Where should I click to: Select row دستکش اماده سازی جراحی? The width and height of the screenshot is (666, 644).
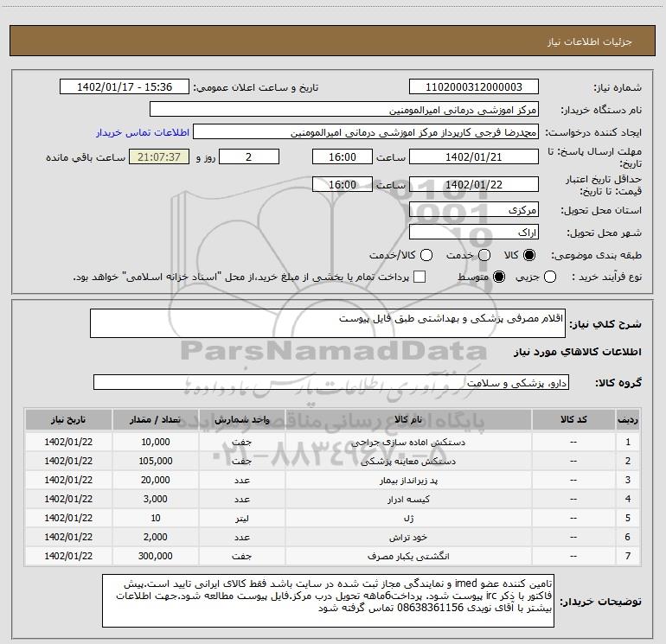click(333, 442)
